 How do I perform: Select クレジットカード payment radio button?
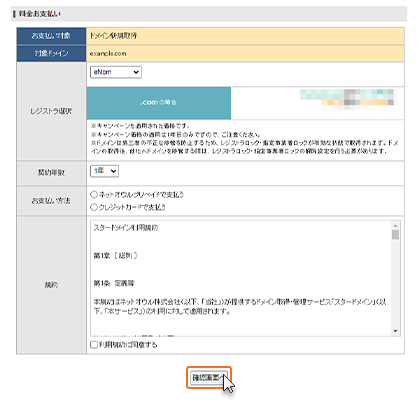coord(94,207)
